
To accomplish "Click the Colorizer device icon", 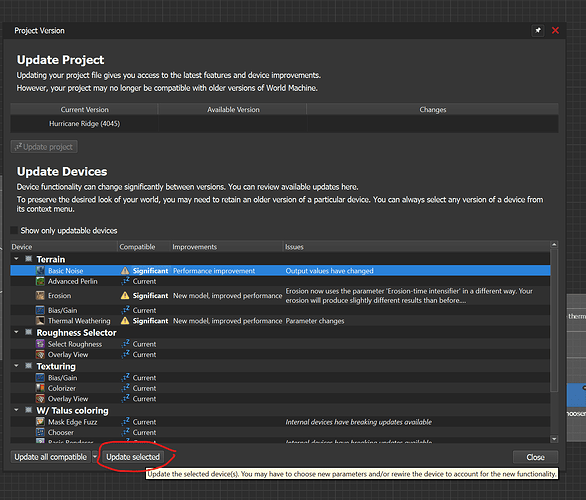I will point(40,388).
